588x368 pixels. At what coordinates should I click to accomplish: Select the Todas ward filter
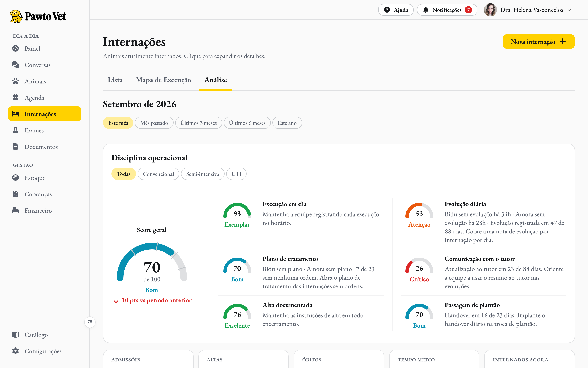pos(124,174)
